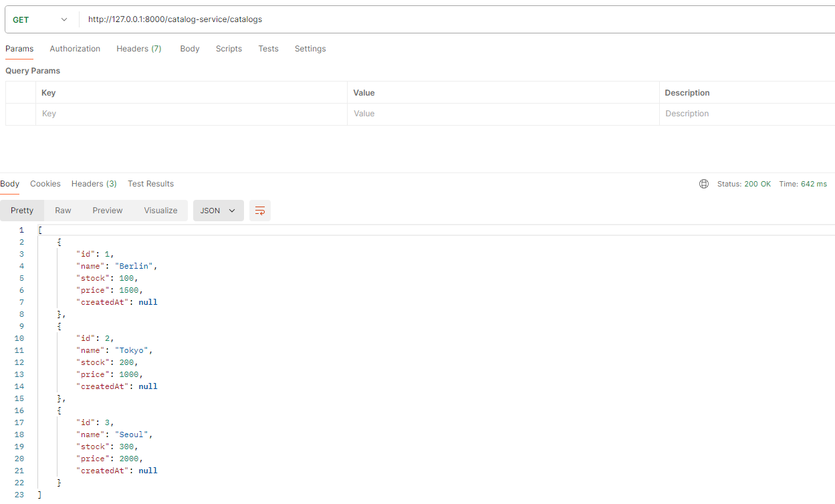Click the Query Params heading

pos(33,71)
